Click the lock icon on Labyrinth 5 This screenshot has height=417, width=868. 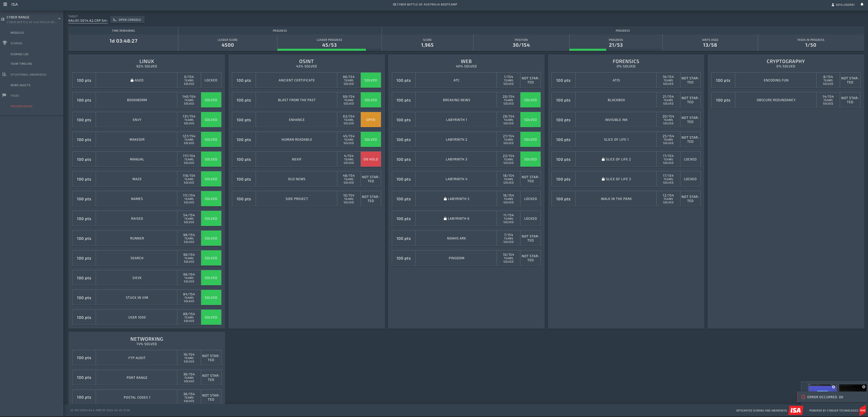tap(445, 199)
